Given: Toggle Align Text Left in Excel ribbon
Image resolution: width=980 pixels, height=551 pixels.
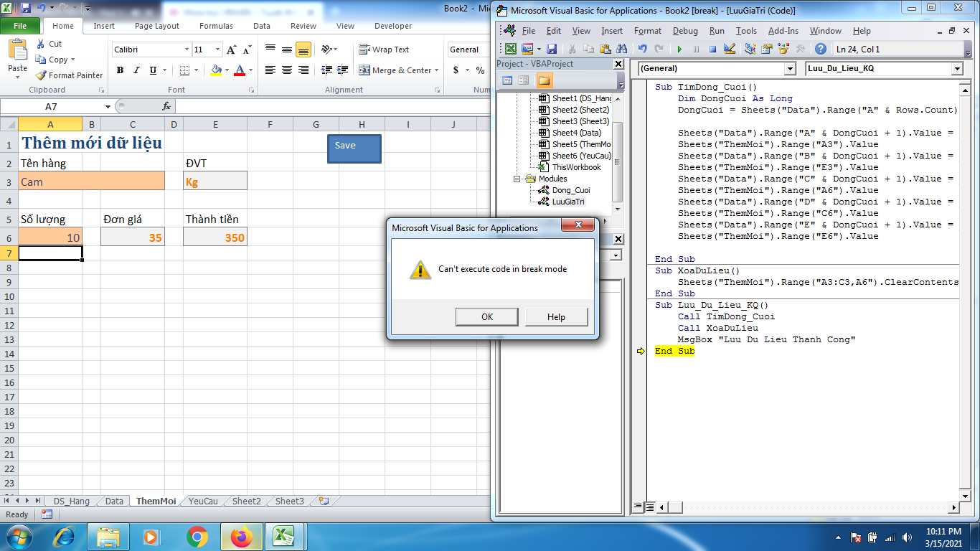Looking at the screenshot, I should point(270,70).
